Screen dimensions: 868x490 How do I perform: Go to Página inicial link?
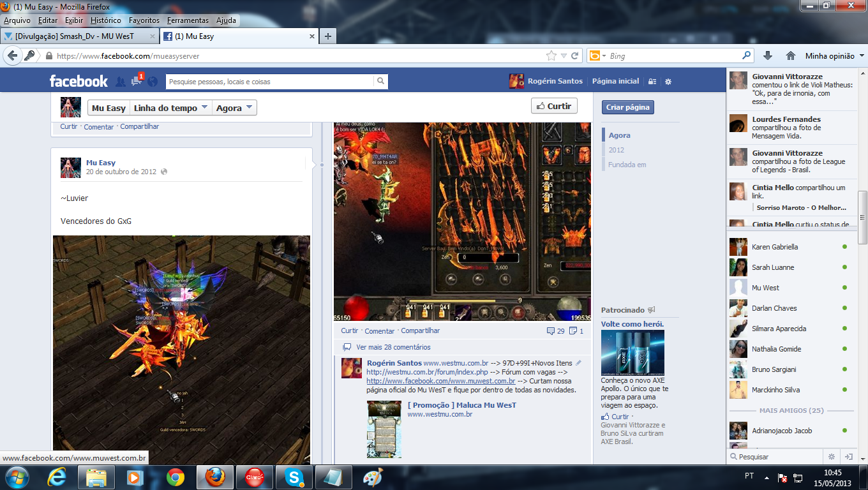click(x=615, y=81)
